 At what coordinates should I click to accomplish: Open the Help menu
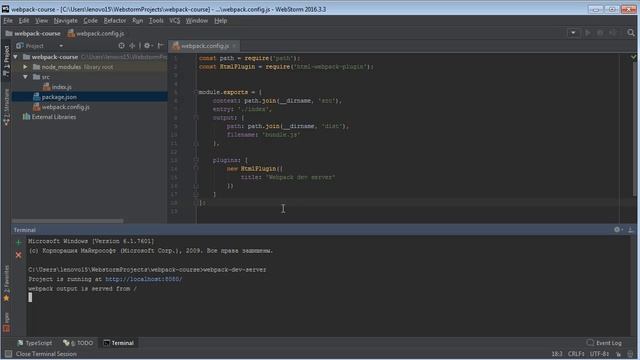point(220,20)
